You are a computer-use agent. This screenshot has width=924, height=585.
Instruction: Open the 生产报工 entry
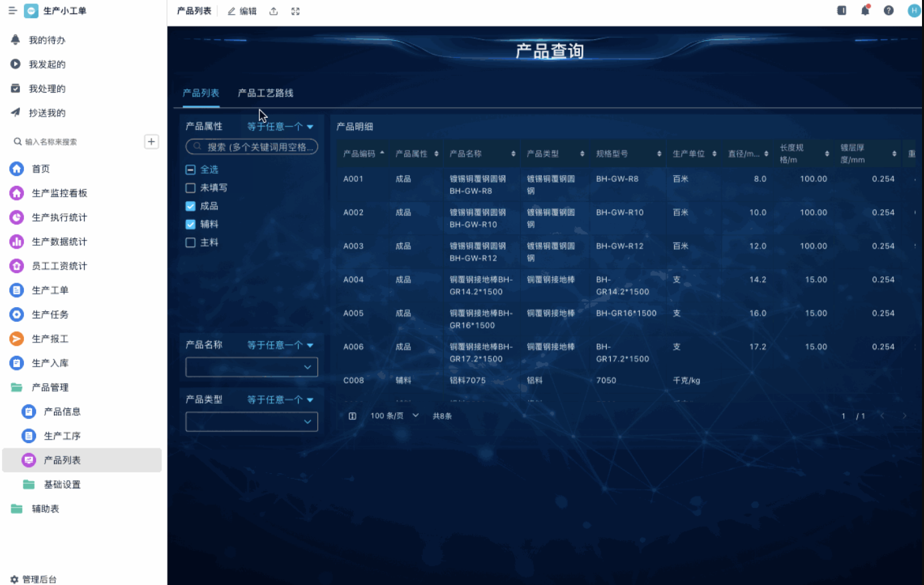point(50,338)
